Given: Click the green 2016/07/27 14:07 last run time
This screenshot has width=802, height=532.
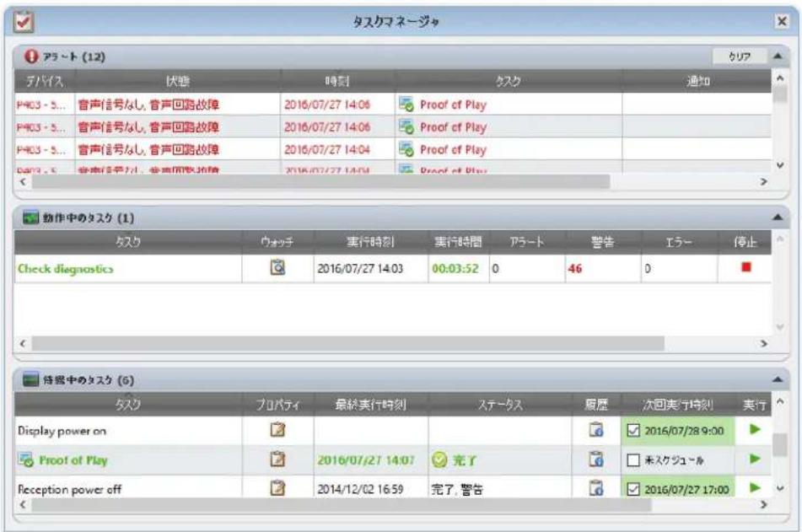Looking at the screenshot, I should [x=366, y=460].
